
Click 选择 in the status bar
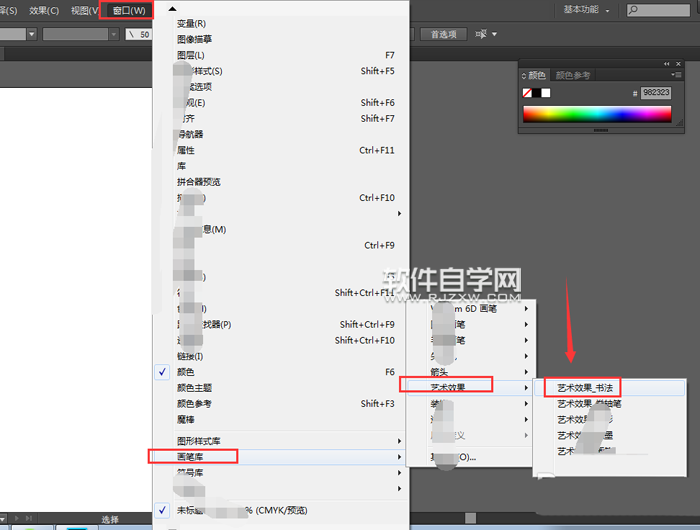coord(110,519)
